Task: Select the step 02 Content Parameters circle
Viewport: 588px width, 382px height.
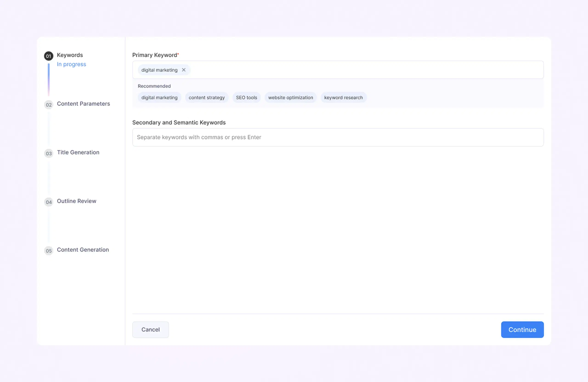Action: (49, 105)
